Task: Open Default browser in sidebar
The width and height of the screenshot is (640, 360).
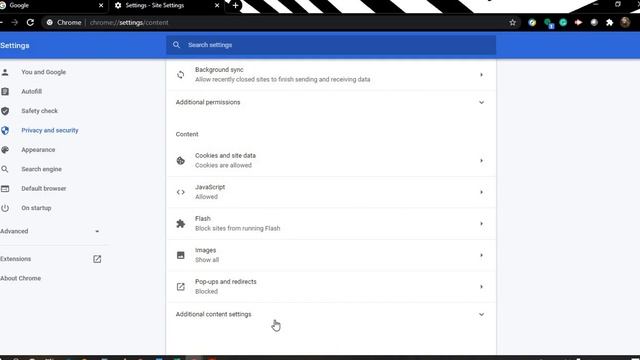Action: 44,189
